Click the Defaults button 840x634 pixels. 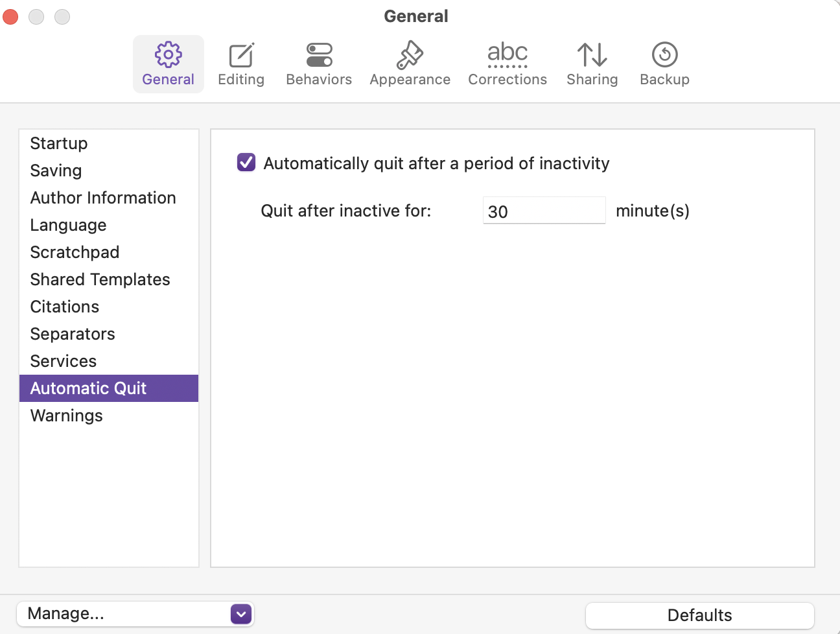[x=700, y=615]
